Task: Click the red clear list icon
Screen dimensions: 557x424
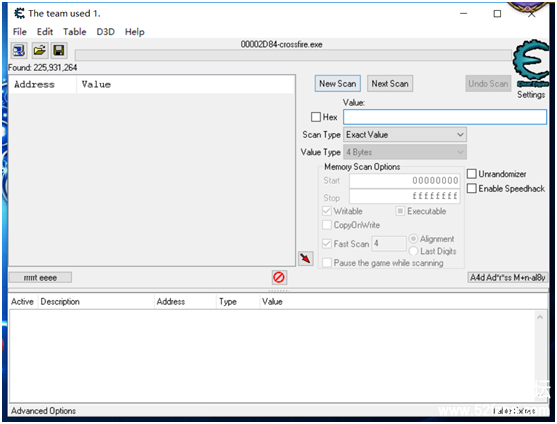Action: [x=279, y=277]
